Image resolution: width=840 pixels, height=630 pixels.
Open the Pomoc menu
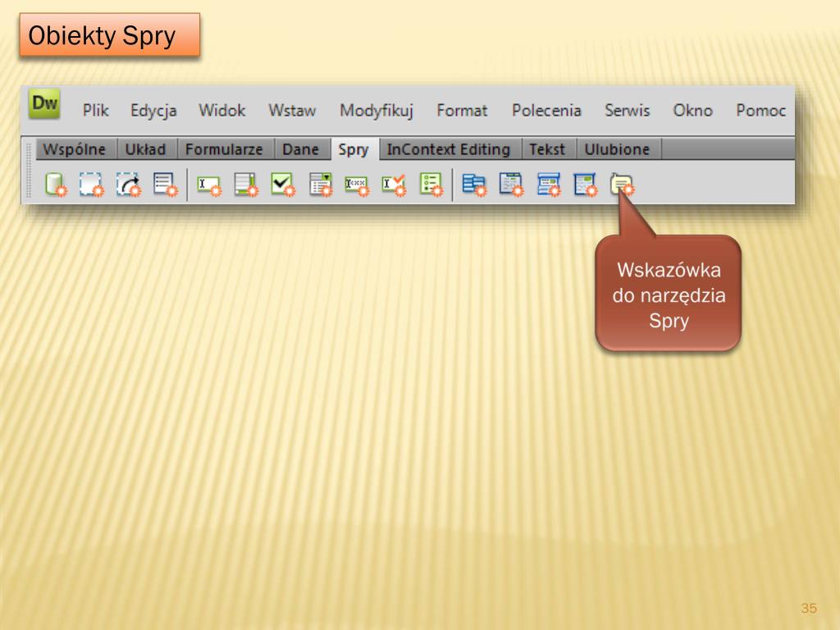760,111
